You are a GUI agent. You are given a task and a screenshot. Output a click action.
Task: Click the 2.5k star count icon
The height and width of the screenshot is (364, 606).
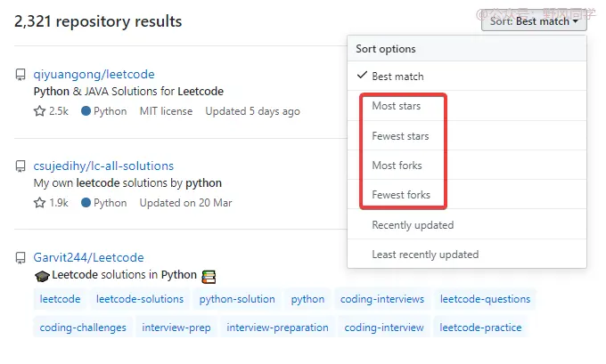pos(39,112)
